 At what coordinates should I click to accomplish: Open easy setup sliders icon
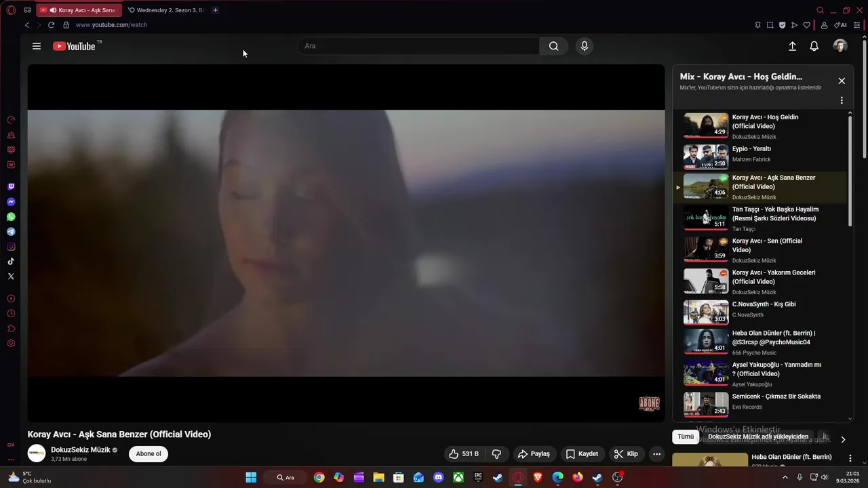pos(857,25)
